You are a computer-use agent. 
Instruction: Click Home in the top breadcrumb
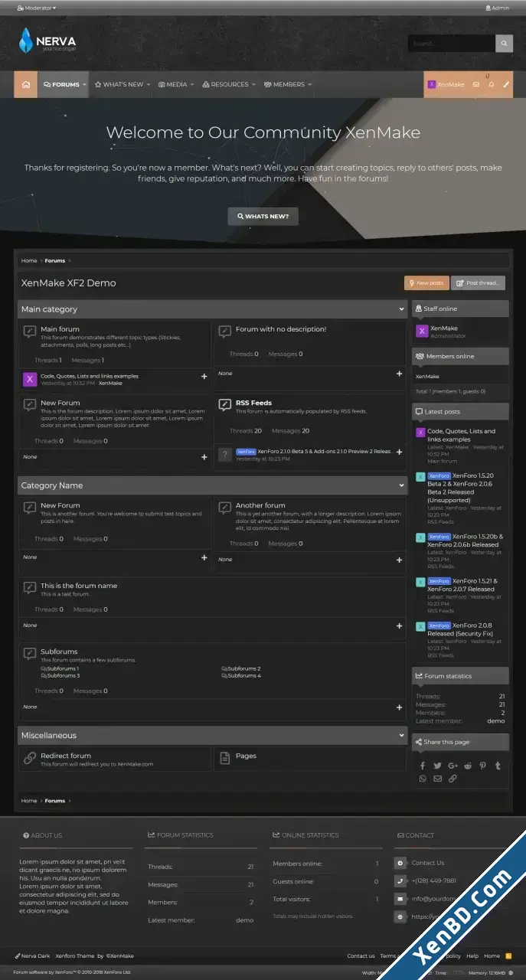point(29,260)
